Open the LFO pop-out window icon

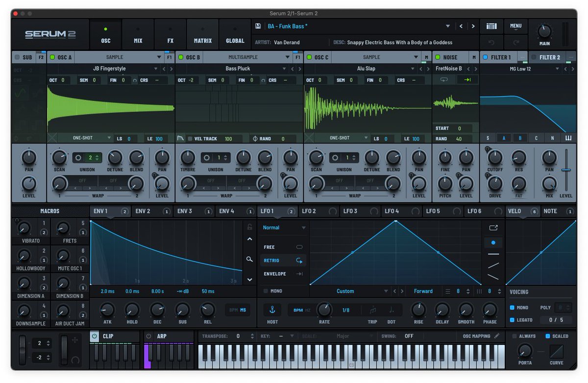(493, 227)
